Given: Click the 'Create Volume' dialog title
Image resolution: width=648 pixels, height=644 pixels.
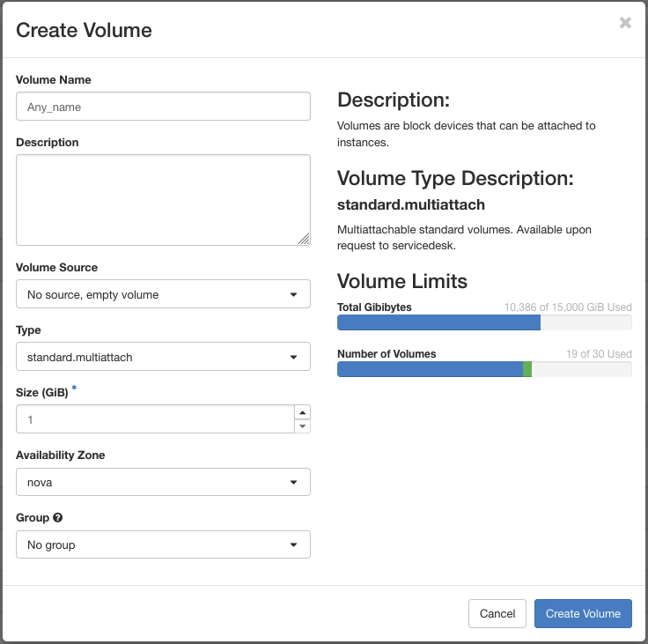Looking at the screenshot, I should click(x=84, y=30).
